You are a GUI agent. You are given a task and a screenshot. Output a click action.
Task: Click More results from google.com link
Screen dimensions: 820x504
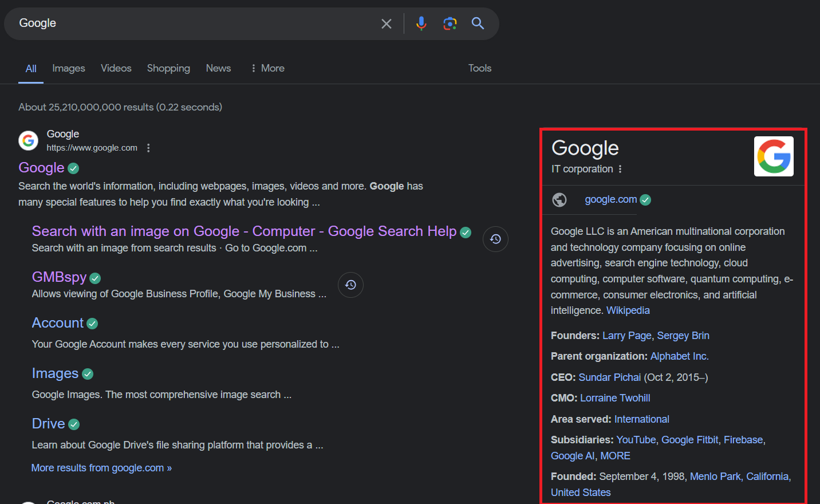tap(101, 468)
